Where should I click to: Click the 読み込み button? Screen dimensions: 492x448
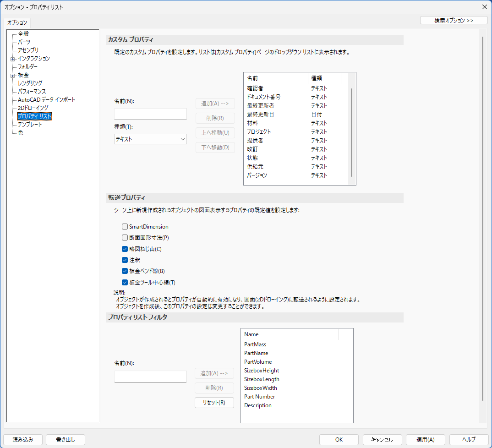[x=23, y=440]
